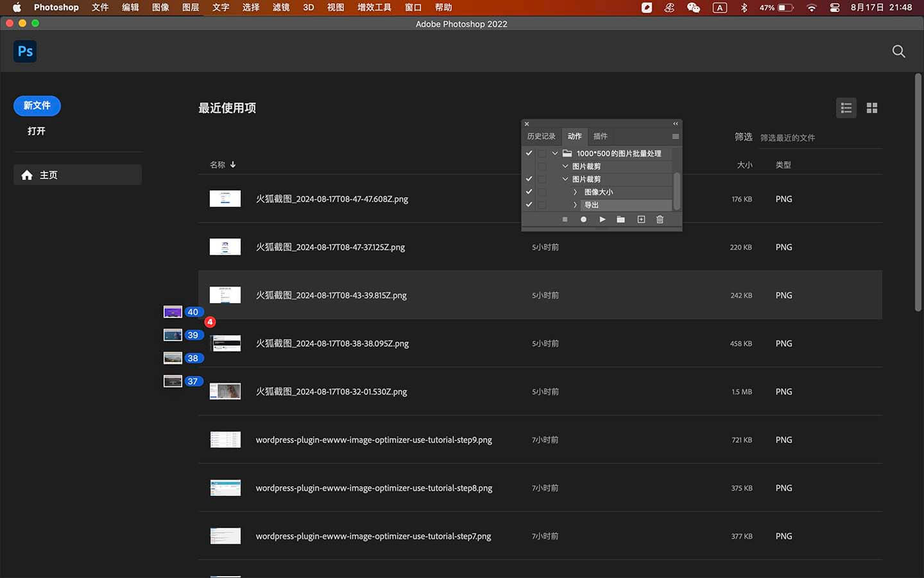Click the Photoshop Ps home logo

click(25, 51)
